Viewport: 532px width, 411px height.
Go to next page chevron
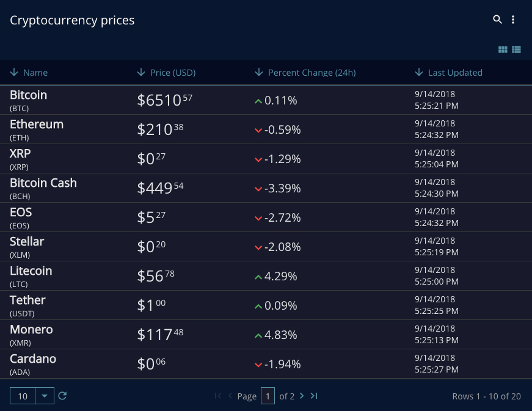pos(302,396)
